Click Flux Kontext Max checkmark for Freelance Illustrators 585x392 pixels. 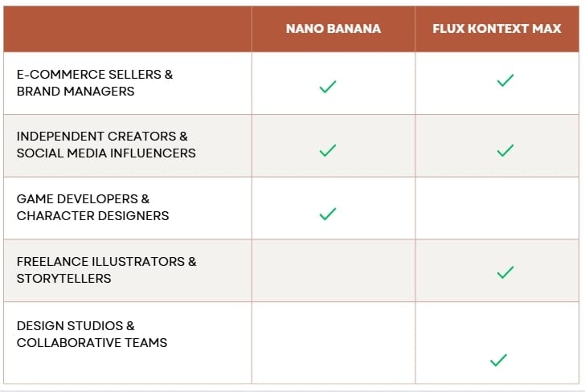[x=505, y=273]
